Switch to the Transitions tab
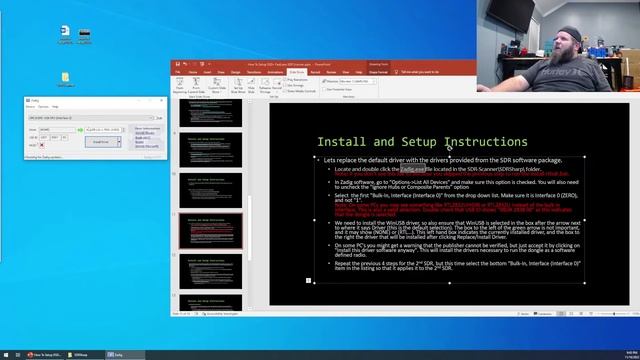 tap(254, 72)
